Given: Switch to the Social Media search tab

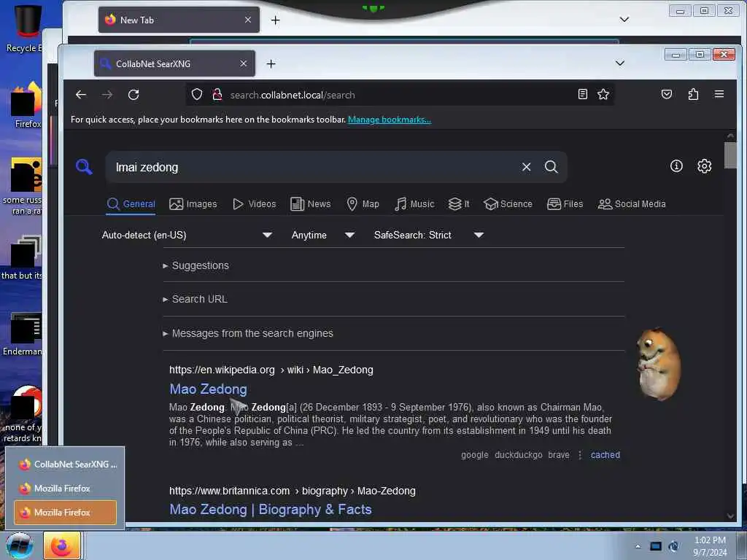Looking at the screenshot, I should [632, 204].
